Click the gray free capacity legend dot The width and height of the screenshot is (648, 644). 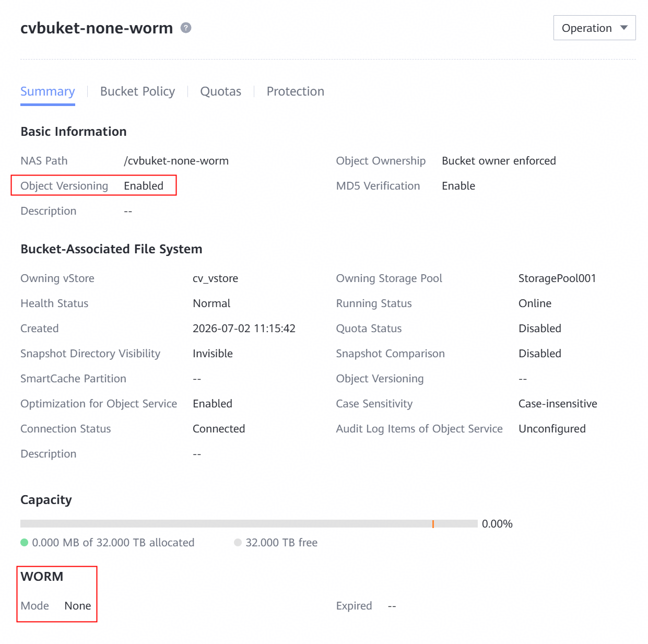click(x=238, y=543)
